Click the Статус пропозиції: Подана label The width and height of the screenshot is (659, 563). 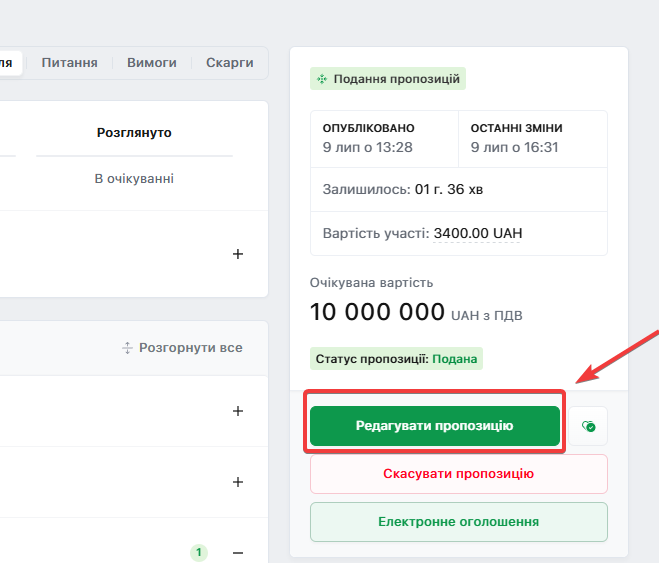coord(397,358)
